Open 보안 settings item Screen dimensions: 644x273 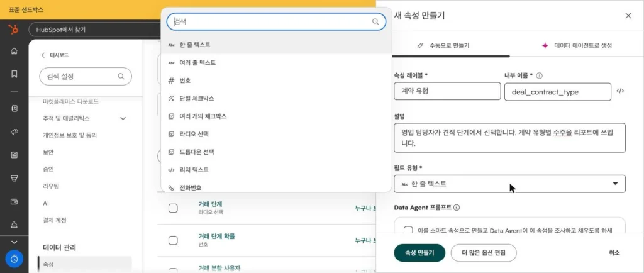click(48, 152)
